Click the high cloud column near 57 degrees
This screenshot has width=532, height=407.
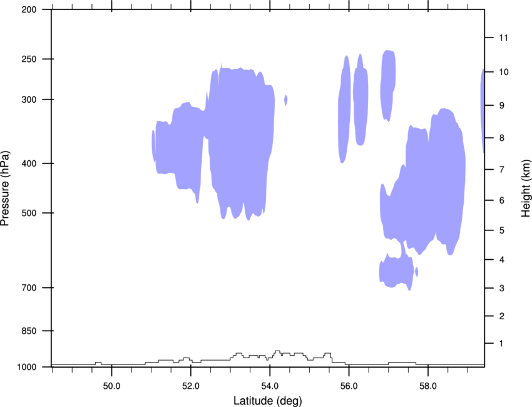coord(388,85)
